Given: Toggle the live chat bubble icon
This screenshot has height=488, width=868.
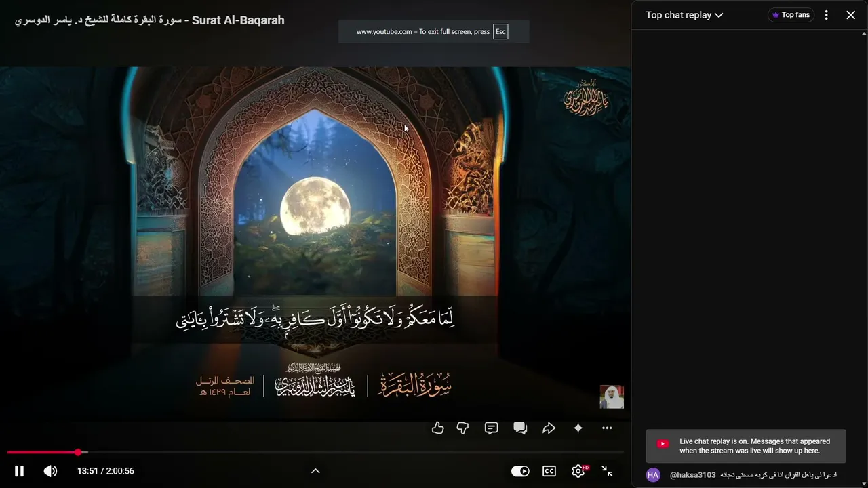Looking at the screenshot, I should pyautogui.click(x=520, y=428).
